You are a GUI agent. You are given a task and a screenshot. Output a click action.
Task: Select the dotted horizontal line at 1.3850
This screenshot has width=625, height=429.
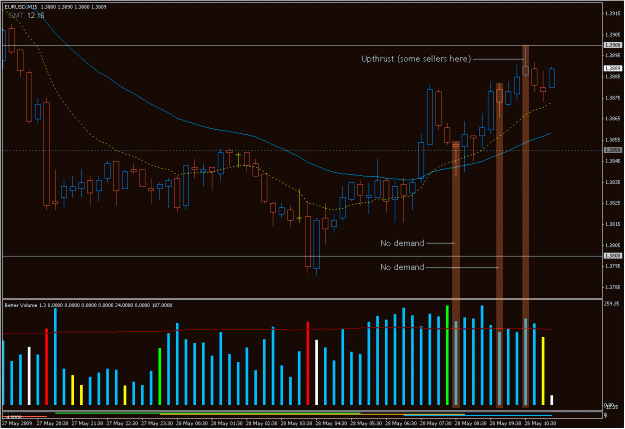tap(302, 151)
